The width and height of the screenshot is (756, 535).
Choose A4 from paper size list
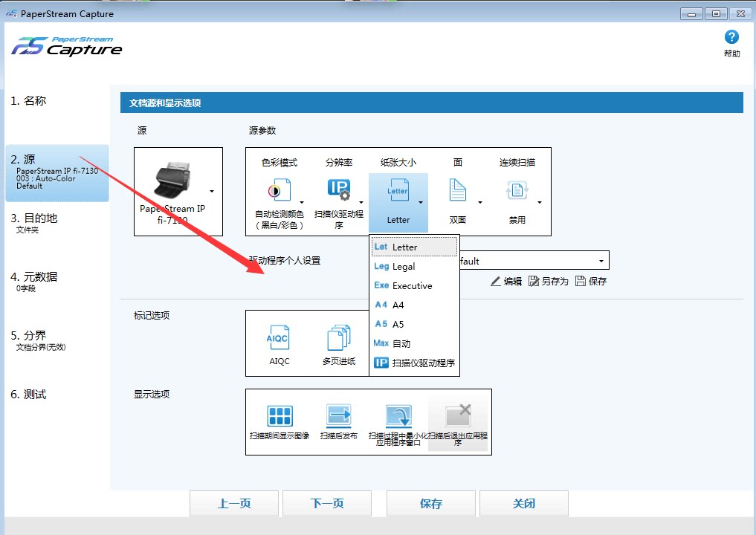(414, 305)
